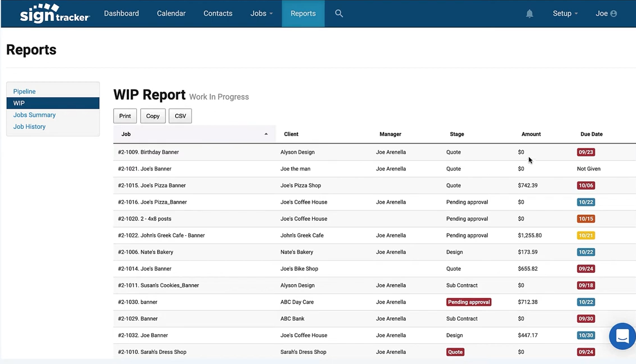The image size is (636, 364).
Task: Click the $1,255.80 amount
Action: [x=530, y=235]
